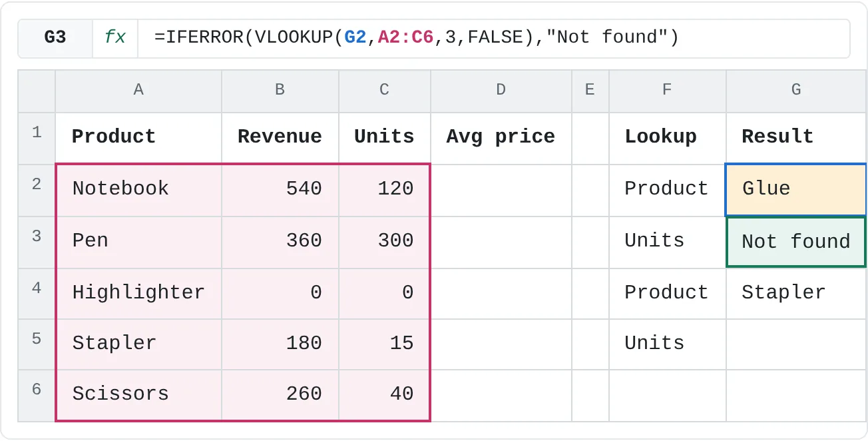
Task: Click into the IFERROR formula bar
Action: (493, 38)
